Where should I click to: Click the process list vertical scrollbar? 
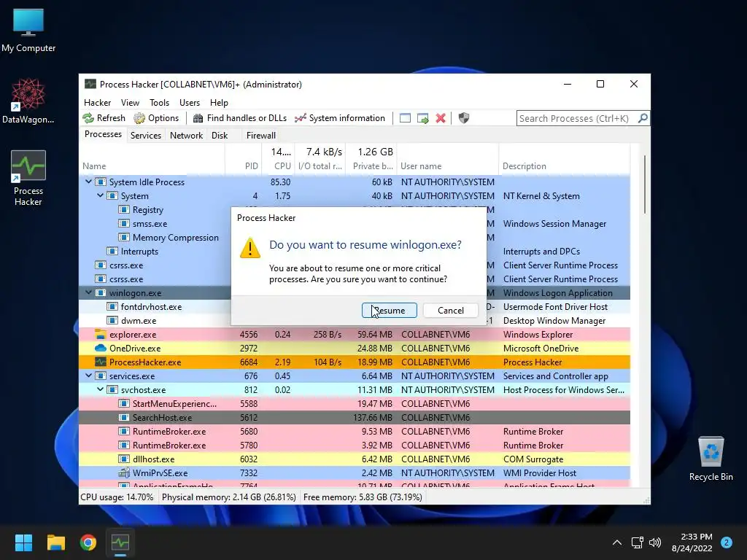coord(645,184)
